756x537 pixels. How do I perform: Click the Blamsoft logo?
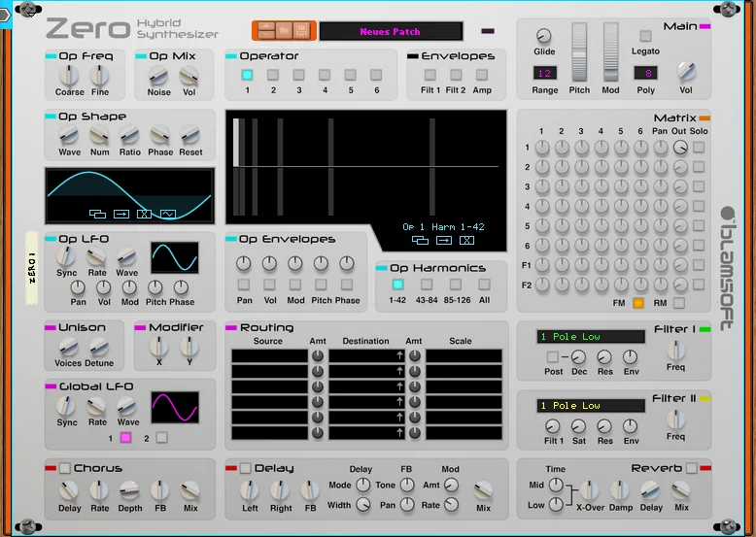(x=728, y=269)
